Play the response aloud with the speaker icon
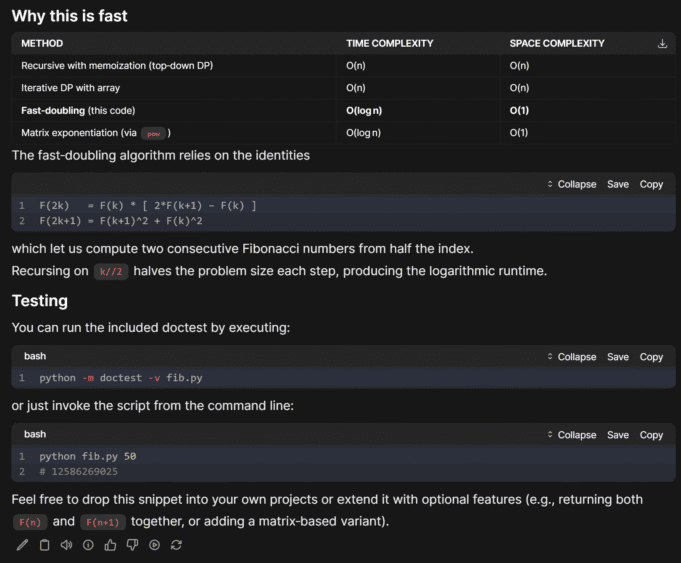Image resolution: width=681 pixels, height=563 pixels. [x=66, y=545]
